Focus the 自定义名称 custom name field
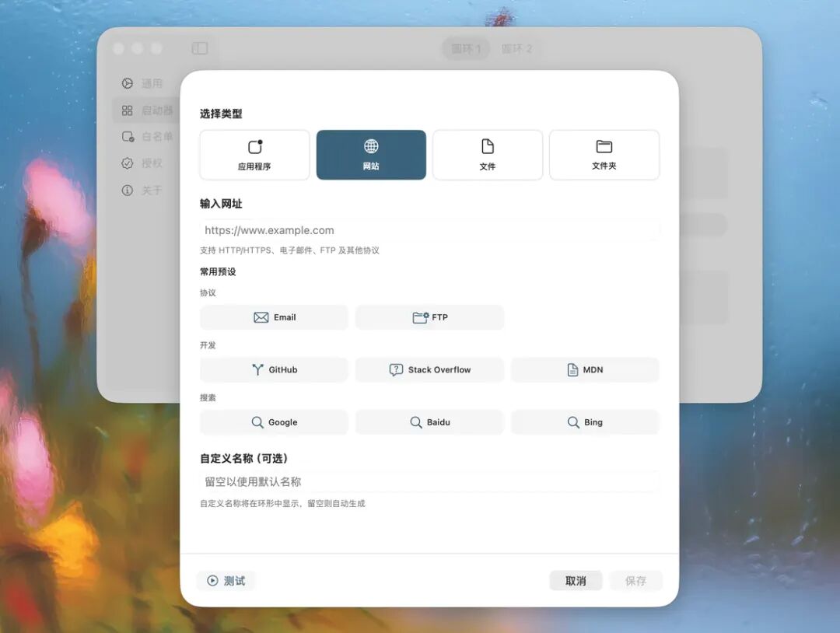This screenshot has width=840, height=633. [x=429, y=482]
